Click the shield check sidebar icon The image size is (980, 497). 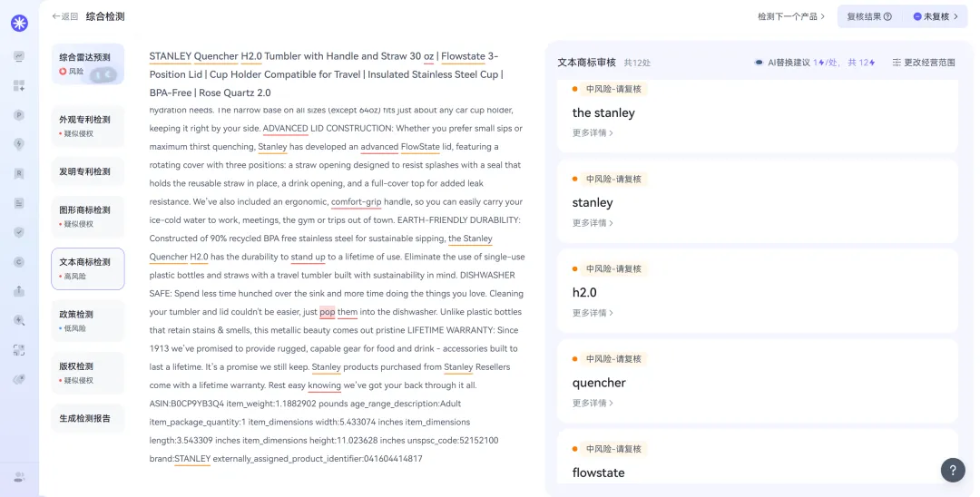[x=19, y=232]
